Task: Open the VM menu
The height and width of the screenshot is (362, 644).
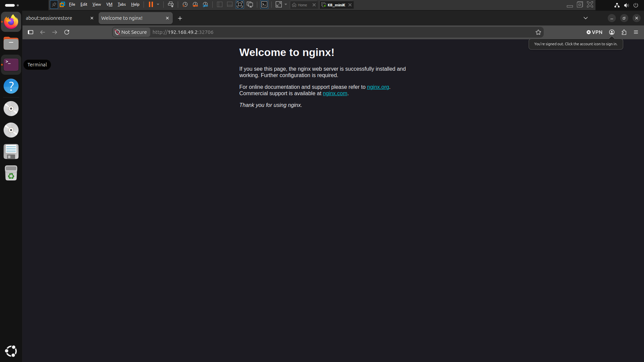Action: (109, 5)
